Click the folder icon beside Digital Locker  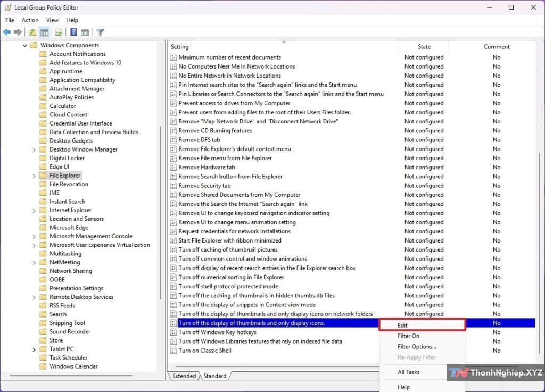tap(43, 158)
